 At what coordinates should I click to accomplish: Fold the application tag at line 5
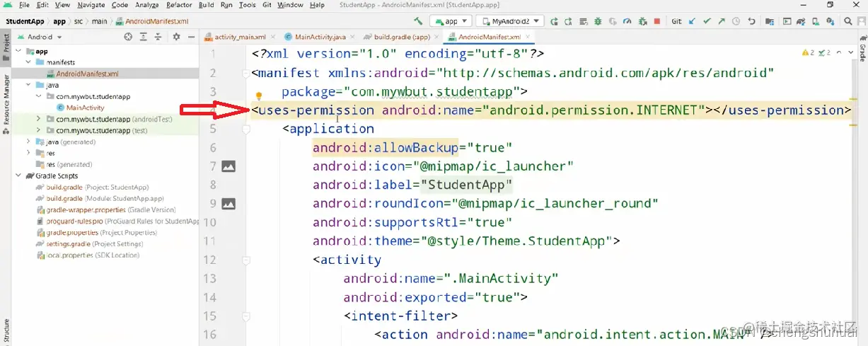tap(246, 129)
